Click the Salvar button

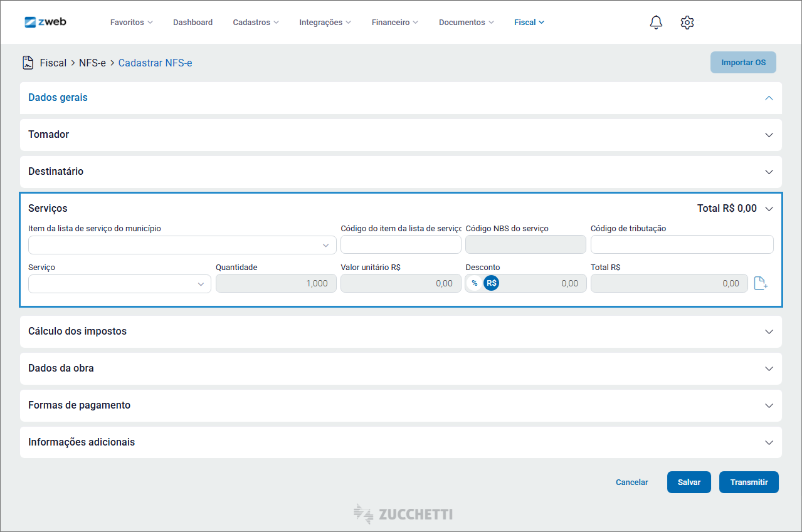coord(689,482)
